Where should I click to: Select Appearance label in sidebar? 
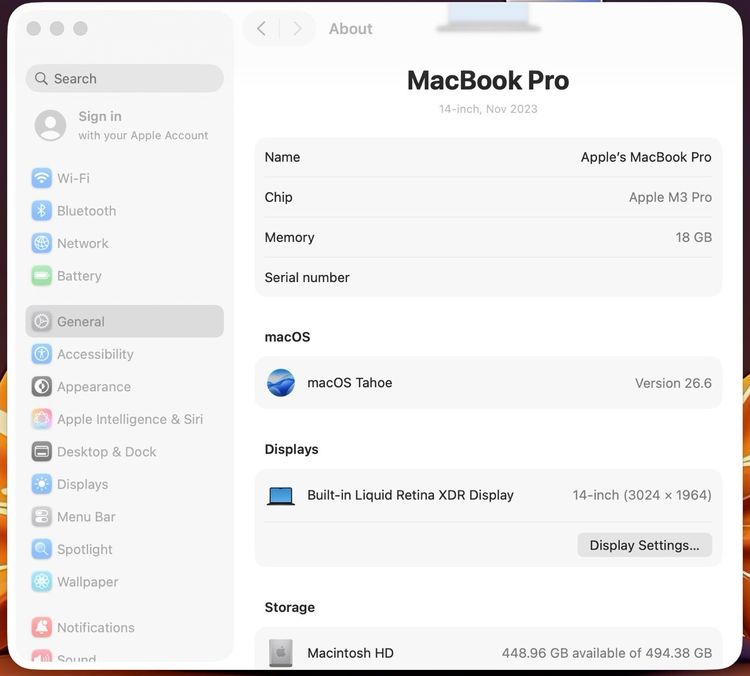(94, 387)
